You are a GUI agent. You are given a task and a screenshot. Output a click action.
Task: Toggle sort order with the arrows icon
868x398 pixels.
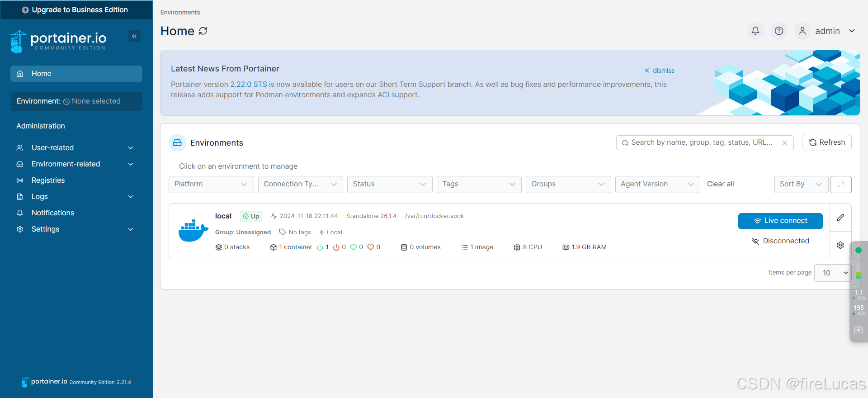[841, 185]
